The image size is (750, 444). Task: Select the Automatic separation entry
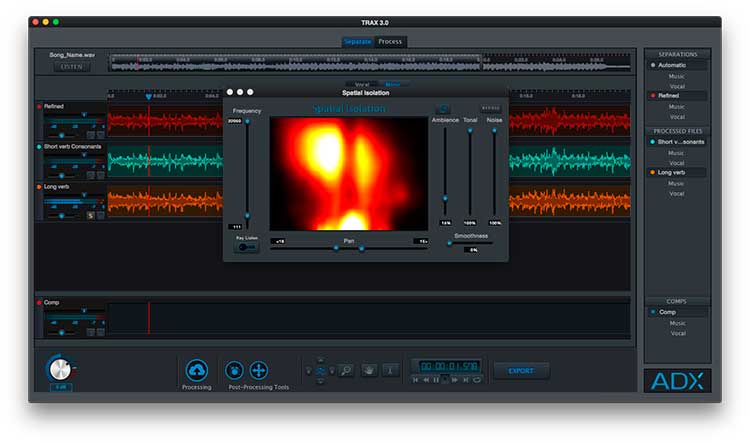click(672, 65)
